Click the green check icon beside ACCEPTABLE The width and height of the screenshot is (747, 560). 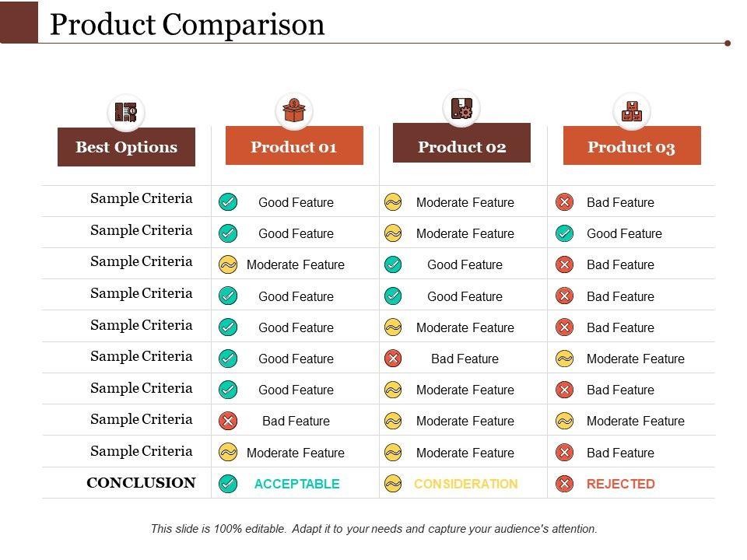(228, 484)
